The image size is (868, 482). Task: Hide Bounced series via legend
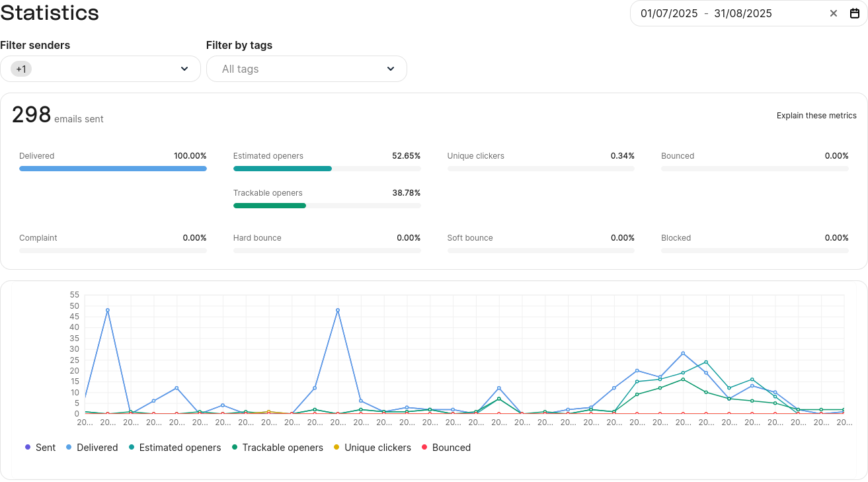[x=446, y=448]
